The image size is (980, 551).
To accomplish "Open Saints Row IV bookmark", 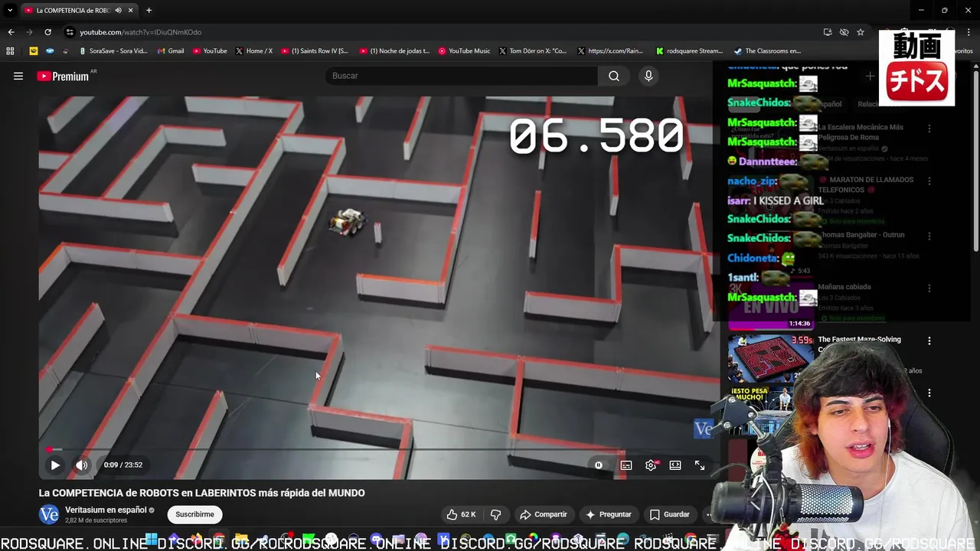I will click(x=315, y=51).
